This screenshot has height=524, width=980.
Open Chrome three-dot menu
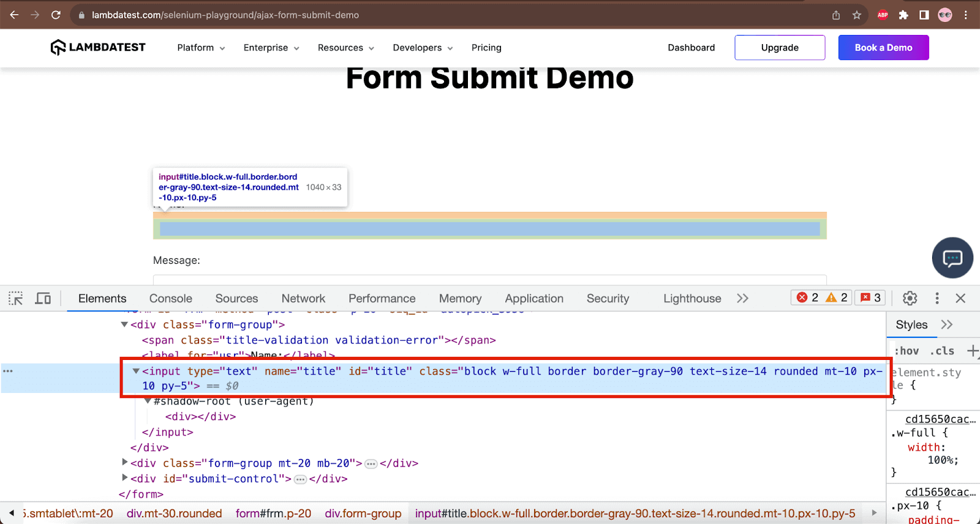[x=966, y=15]
